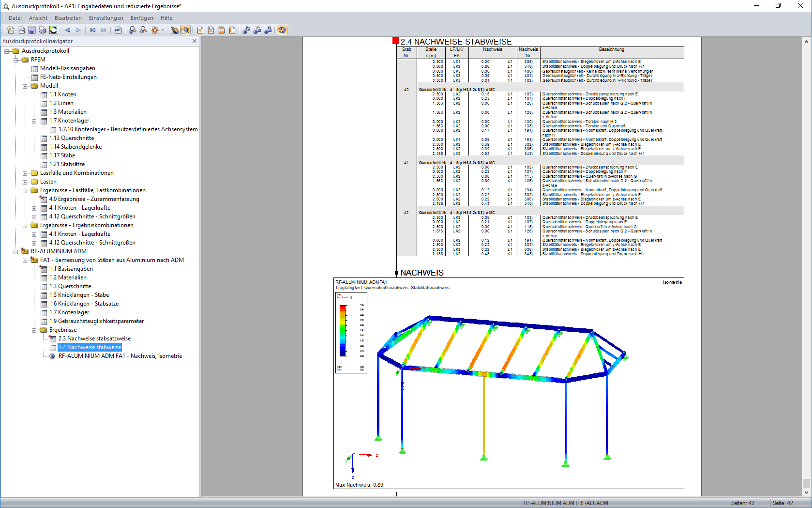Screen dimensions: 812x508
Task: Select 2.3 Nachweise stabsatzweise
Action: pyautogui.click(x=94, y=339)
